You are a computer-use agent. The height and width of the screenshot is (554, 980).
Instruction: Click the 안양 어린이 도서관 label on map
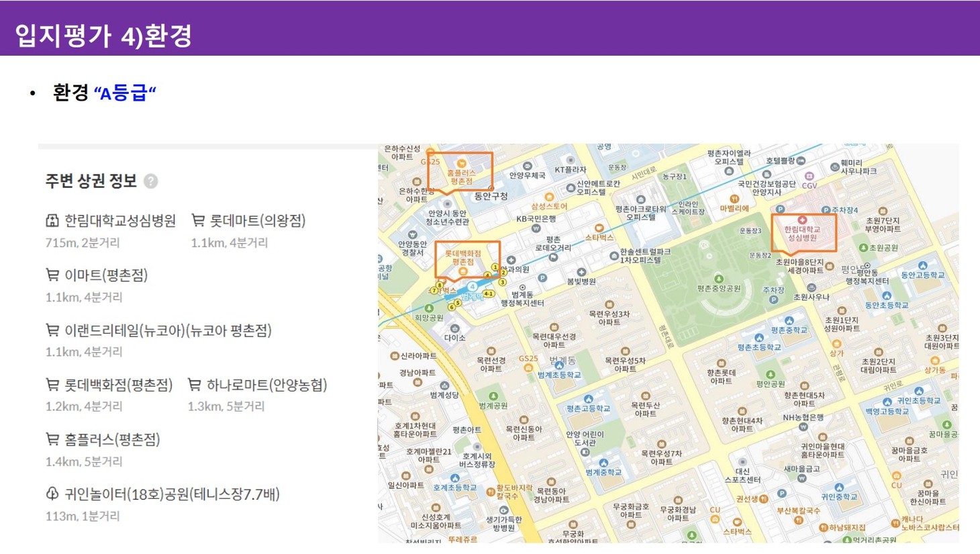click(585, 438)
